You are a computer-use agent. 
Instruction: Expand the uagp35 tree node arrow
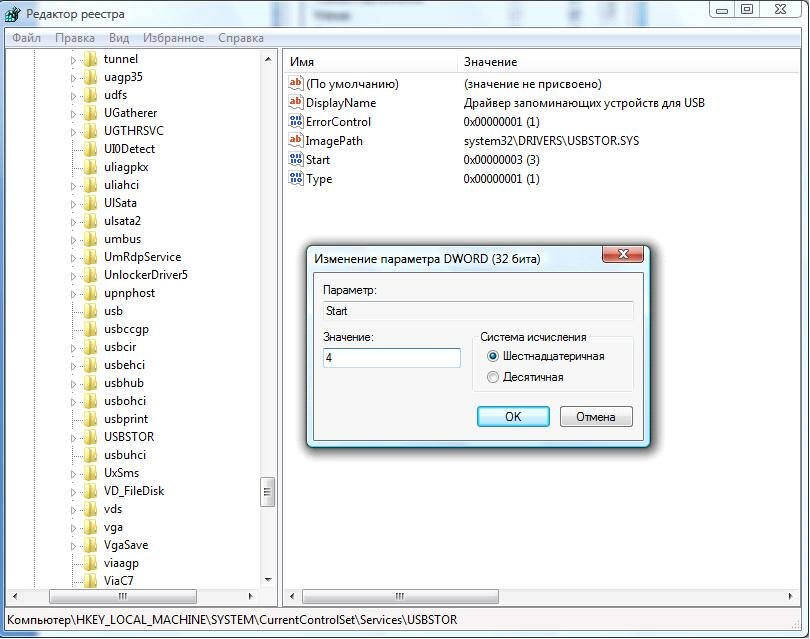point(73,78)
